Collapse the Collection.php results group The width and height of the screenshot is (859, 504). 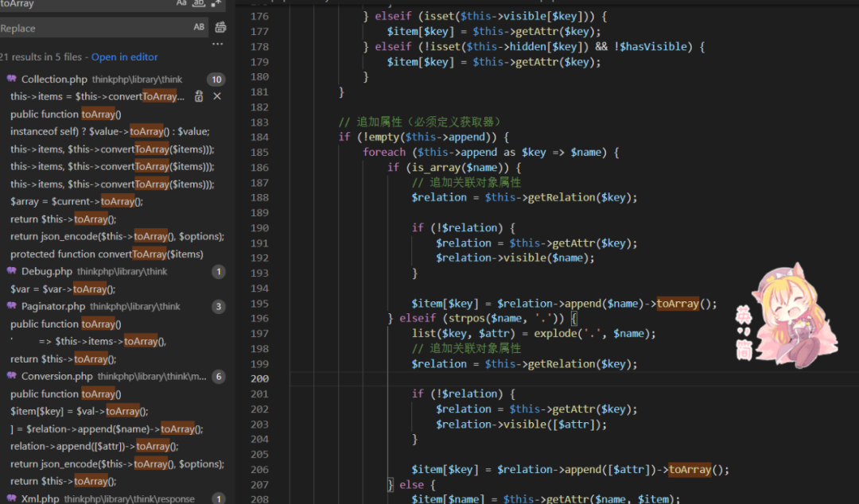click(x=112, y=79)
